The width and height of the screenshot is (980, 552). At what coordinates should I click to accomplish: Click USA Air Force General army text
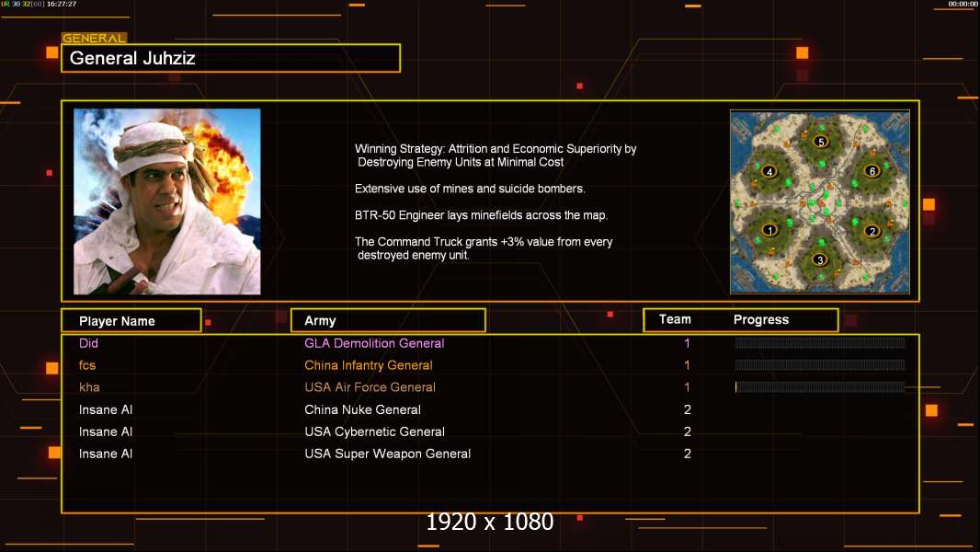370,387
